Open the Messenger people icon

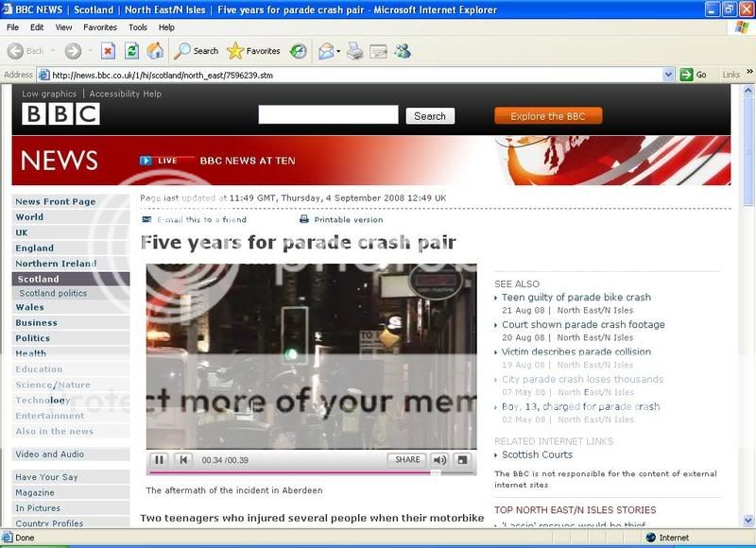[x=403, y=51]
